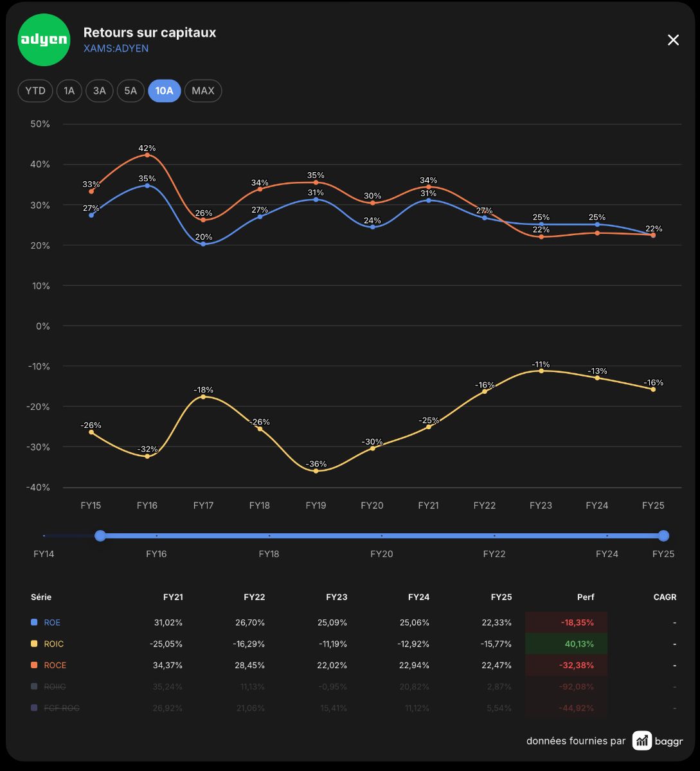Viewport: 700px width, 771px height.
Task: Click the -40% y-axis label
Action: [x=38, y=487]
